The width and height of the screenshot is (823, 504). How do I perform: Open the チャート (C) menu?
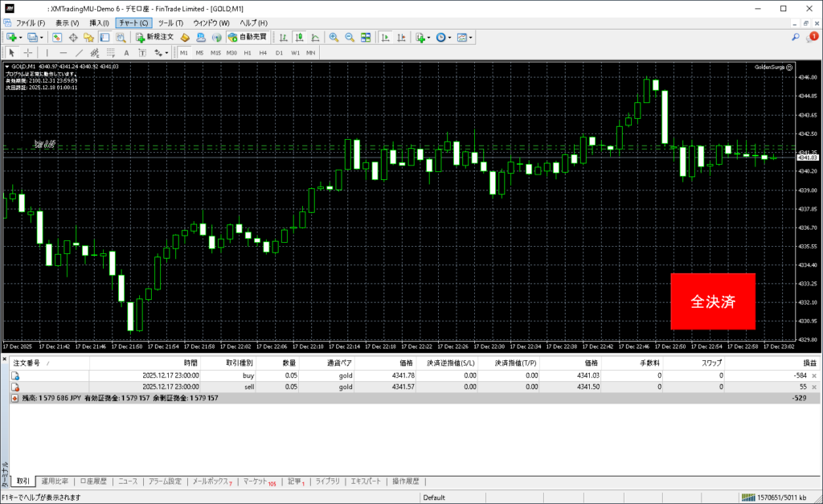click(x=133, y=23)
